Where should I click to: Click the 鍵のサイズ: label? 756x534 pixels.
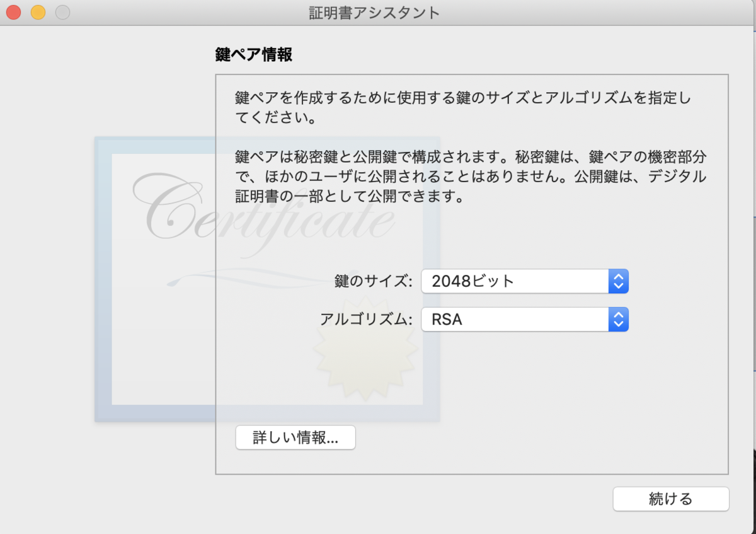(374, 281)
